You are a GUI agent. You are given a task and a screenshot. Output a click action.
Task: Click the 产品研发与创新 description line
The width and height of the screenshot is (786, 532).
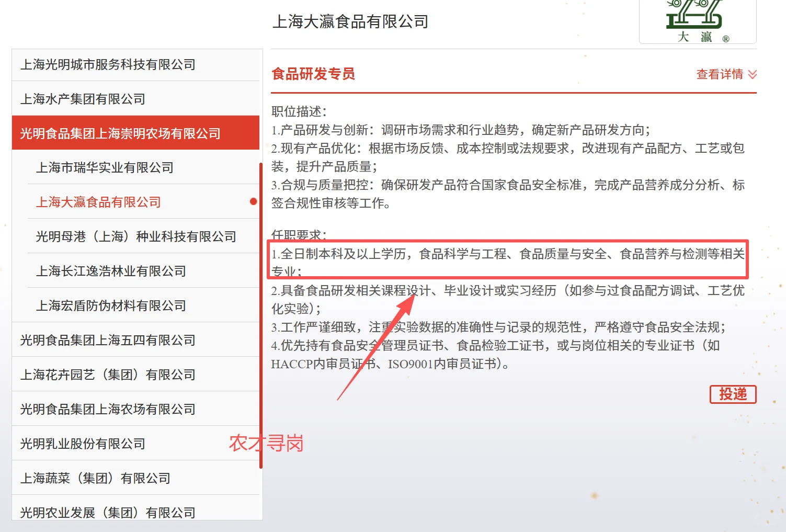click(x=461, y=130)
